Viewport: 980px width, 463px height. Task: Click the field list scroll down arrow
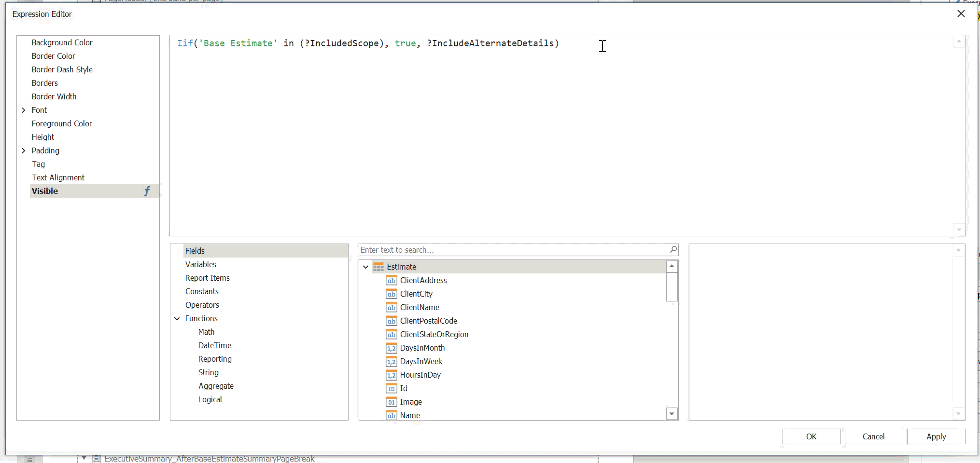click(672, 414)
